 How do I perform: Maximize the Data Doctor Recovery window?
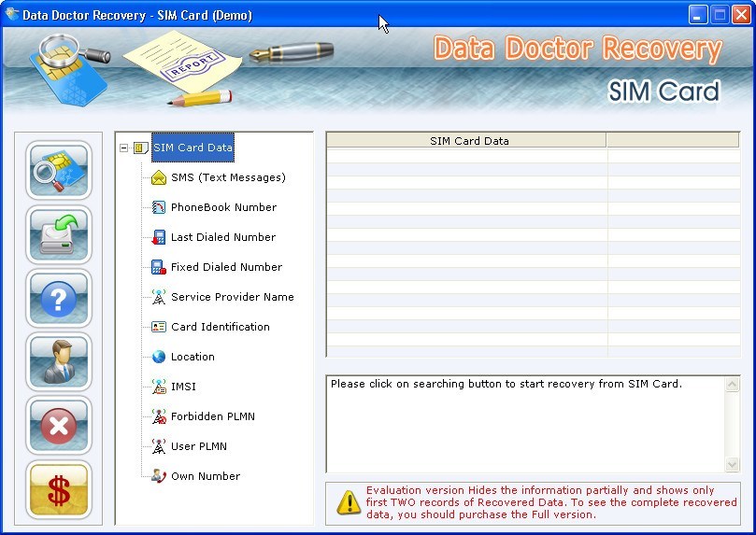point(720,15)
